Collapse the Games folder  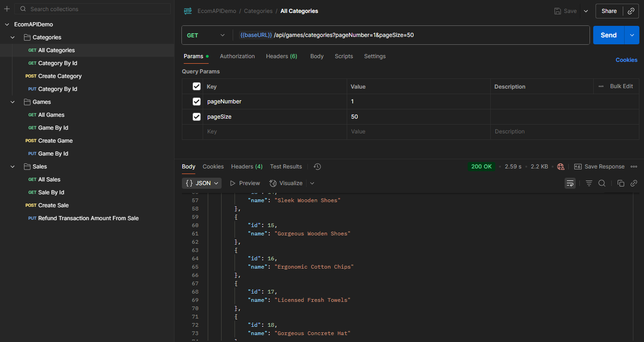coord(12,102)
